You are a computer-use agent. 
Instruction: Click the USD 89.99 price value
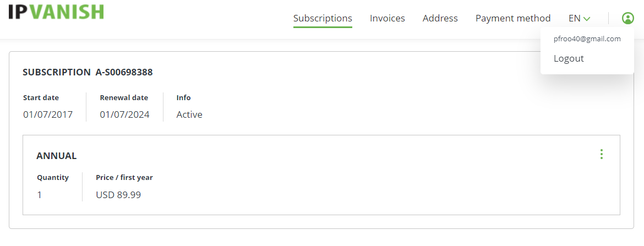(x=118, y=195)
